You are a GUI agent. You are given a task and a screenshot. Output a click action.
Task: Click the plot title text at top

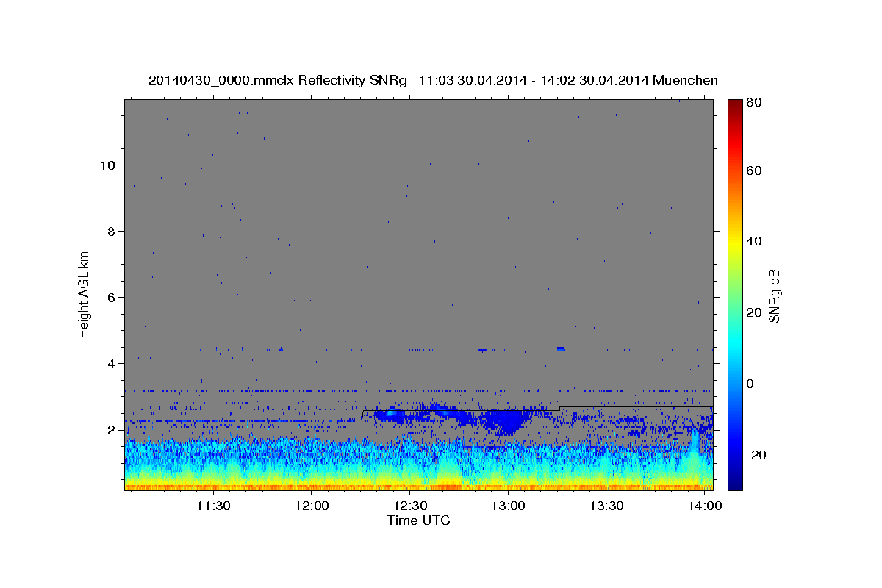[433, 80]
